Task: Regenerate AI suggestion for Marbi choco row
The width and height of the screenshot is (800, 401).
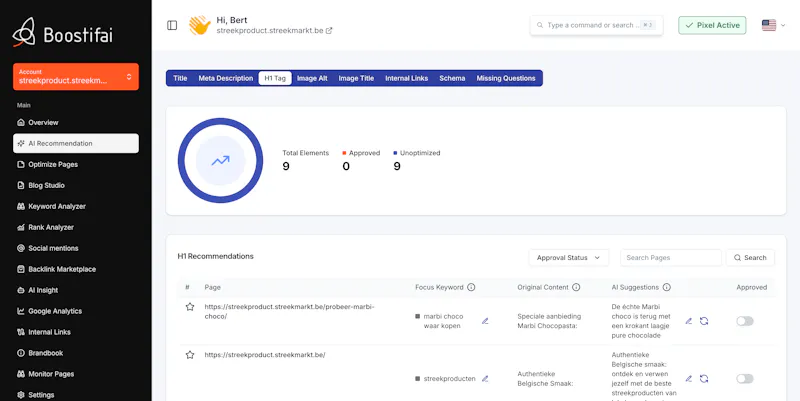Action: point(704,321)
